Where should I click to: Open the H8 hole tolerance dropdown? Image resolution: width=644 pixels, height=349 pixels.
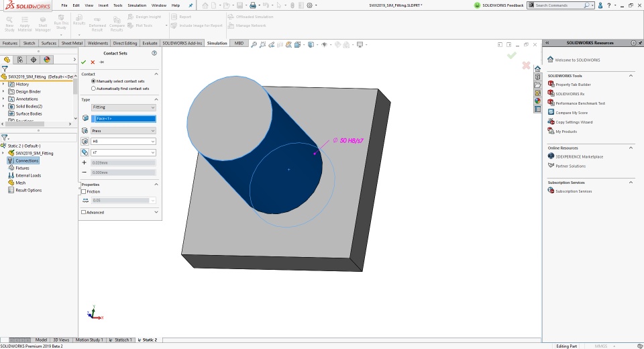click(123, 142)
